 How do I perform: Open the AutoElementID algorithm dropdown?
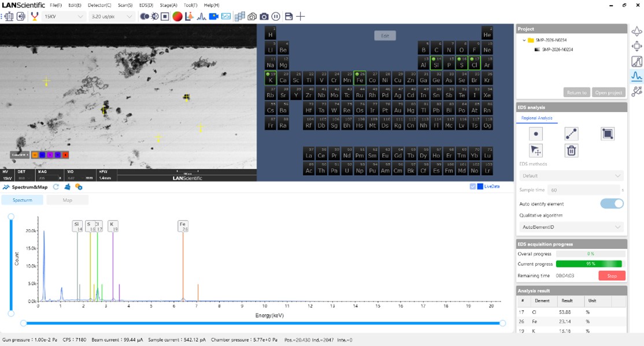571,228
